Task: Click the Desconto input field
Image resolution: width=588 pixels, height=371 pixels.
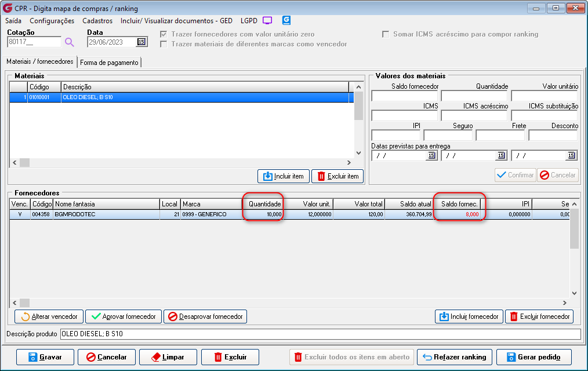Action: (553, 135)
